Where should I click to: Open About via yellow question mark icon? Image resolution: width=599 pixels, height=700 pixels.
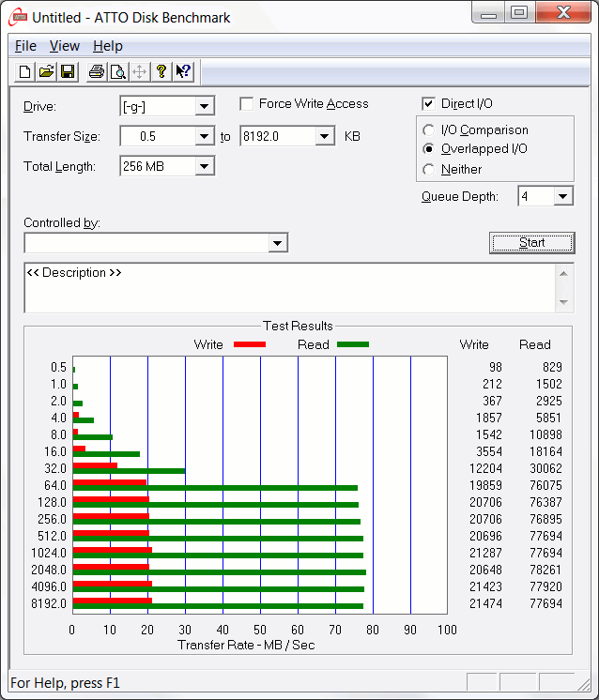tap(161, 71)
